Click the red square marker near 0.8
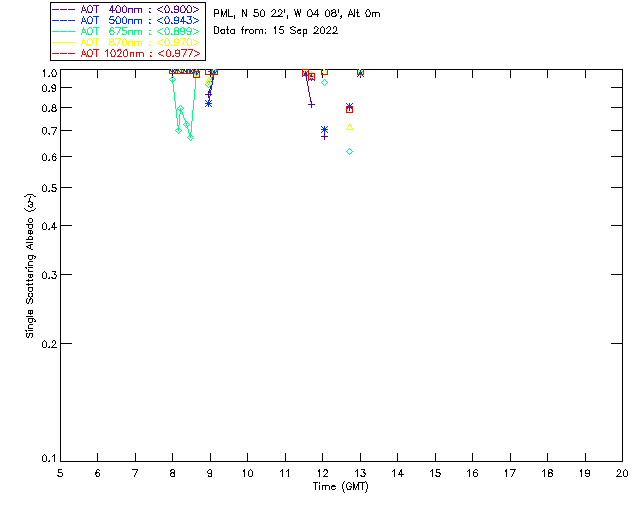 coord(349,110)
